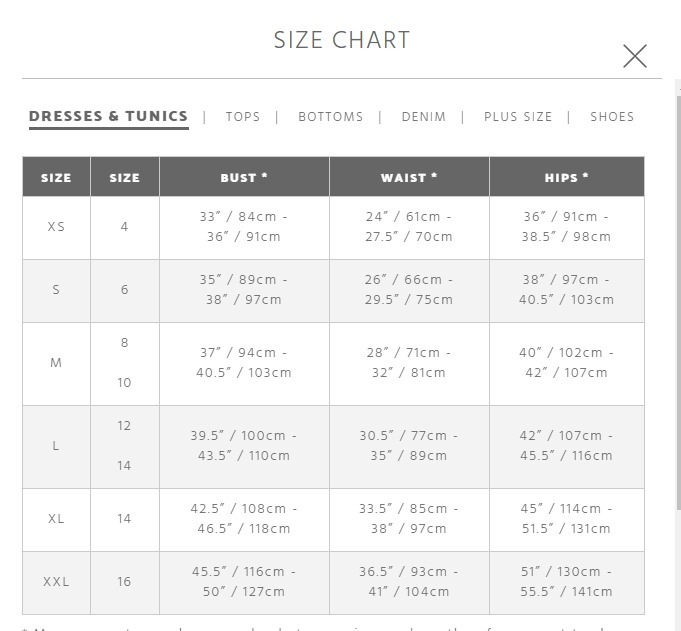
Task: Close the size chart dialog
Action: pos(635,56)
